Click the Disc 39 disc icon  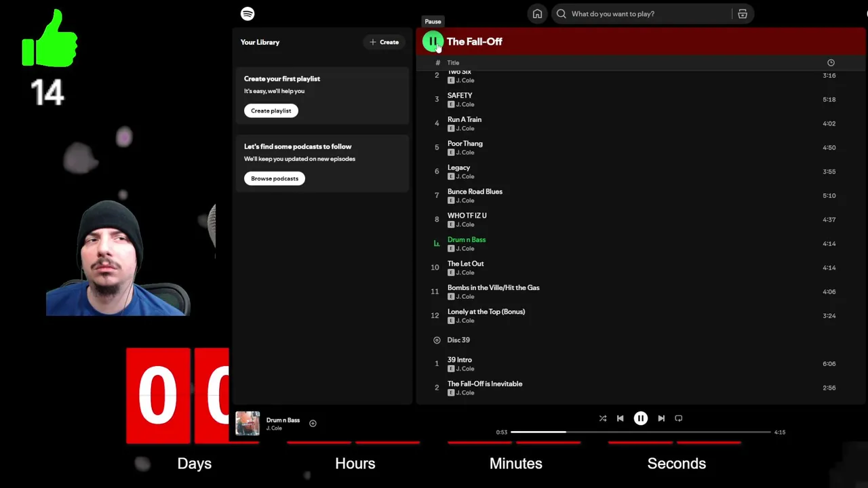[x=437, y=340]
